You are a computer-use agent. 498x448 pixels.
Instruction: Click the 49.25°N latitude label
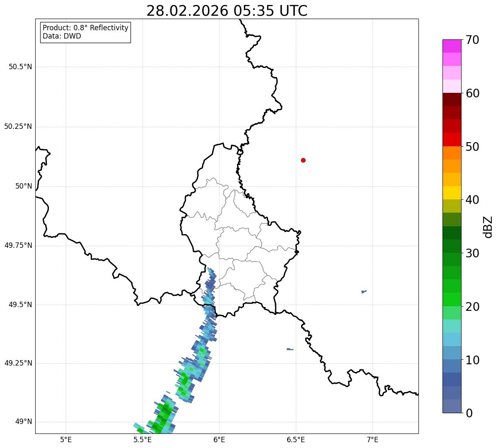[x=18, y=363]
